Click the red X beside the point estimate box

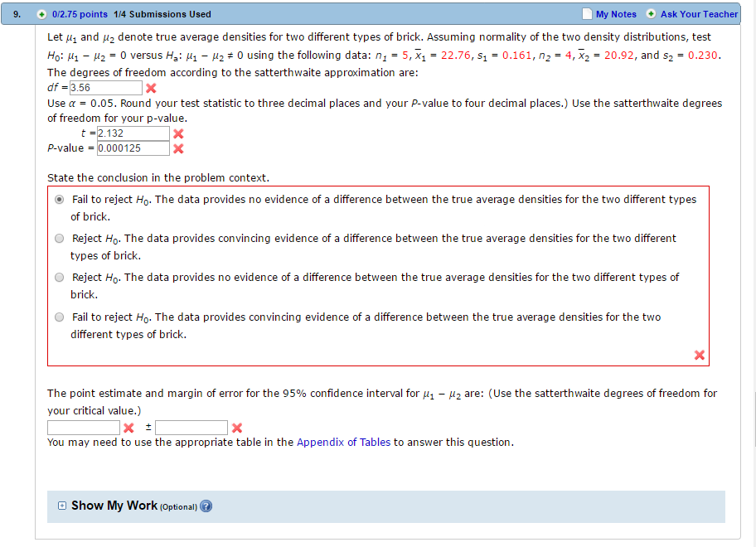pyautogui.click(x=129, y=428)
